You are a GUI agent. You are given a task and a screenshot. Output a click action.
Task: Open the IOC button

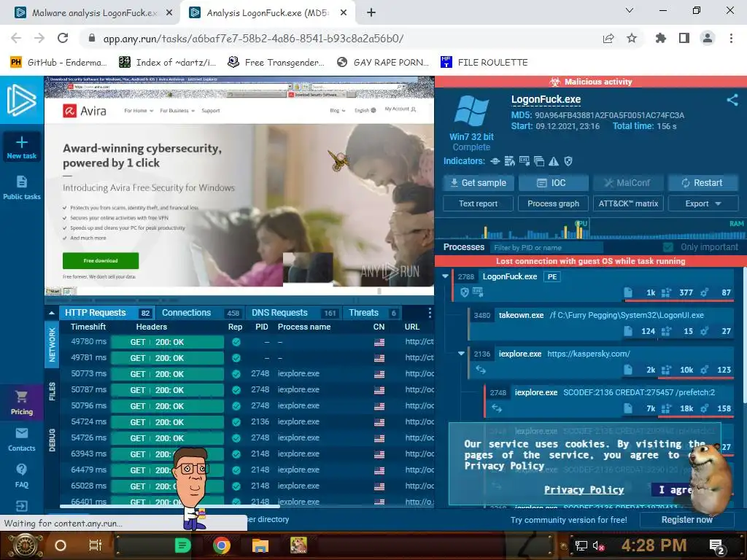[x=553, y=183]
